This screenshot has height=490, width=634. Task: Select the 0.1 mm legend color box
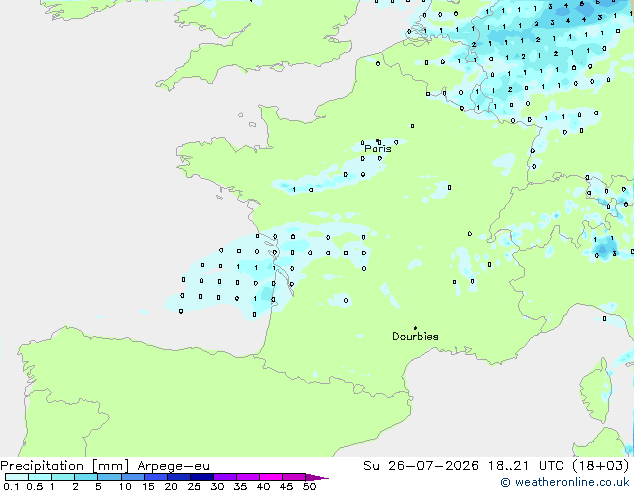tap(17, 477)
